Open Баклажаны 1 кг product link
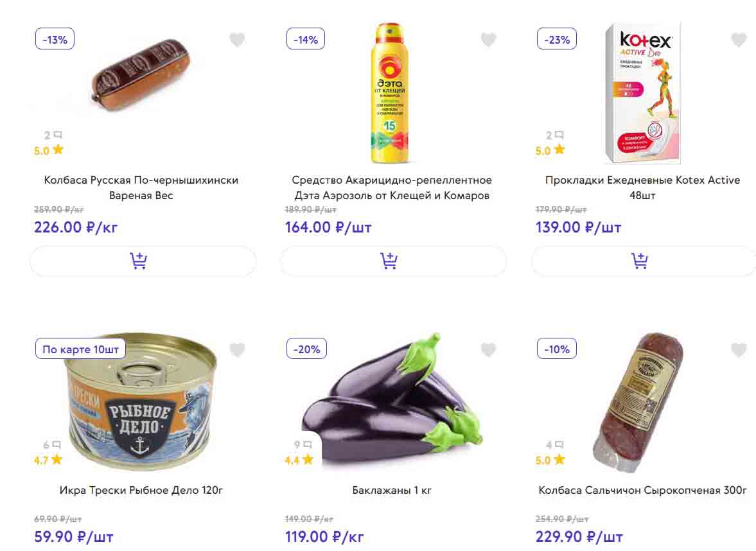Image resolution: width=756 pixels, height=551 pixels. (392, 491)
